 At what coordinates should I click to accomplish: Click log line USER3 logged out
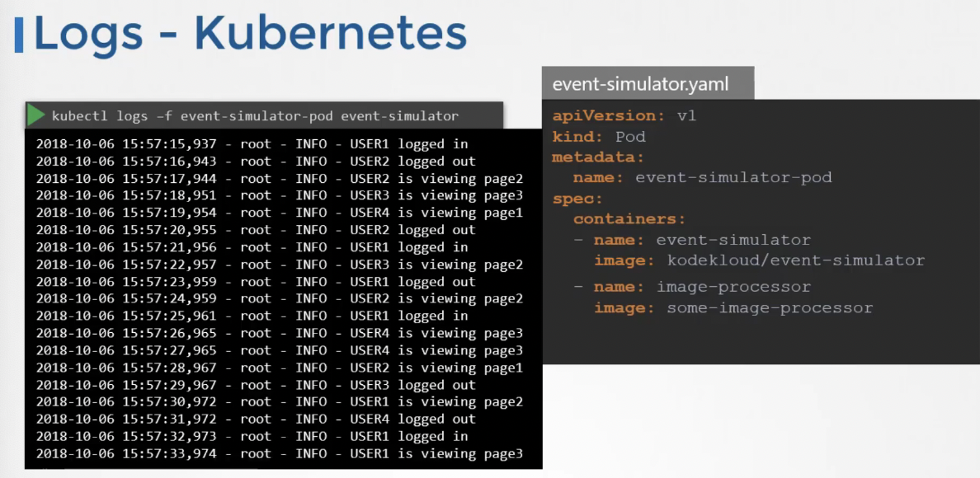click(x=256, y=385)
